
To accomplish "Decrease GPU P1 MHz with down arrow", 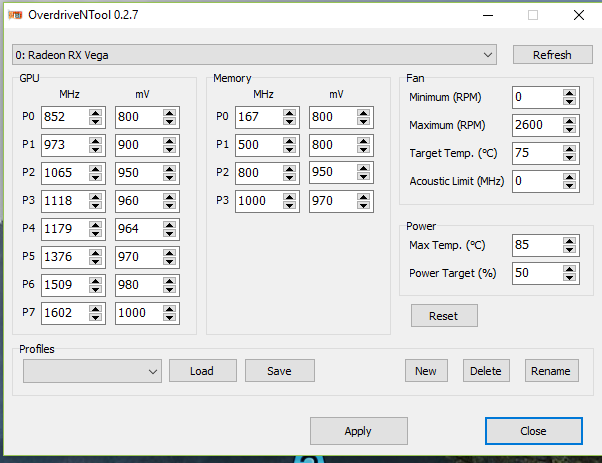I will pyautogui.click(x=95, y=149).
